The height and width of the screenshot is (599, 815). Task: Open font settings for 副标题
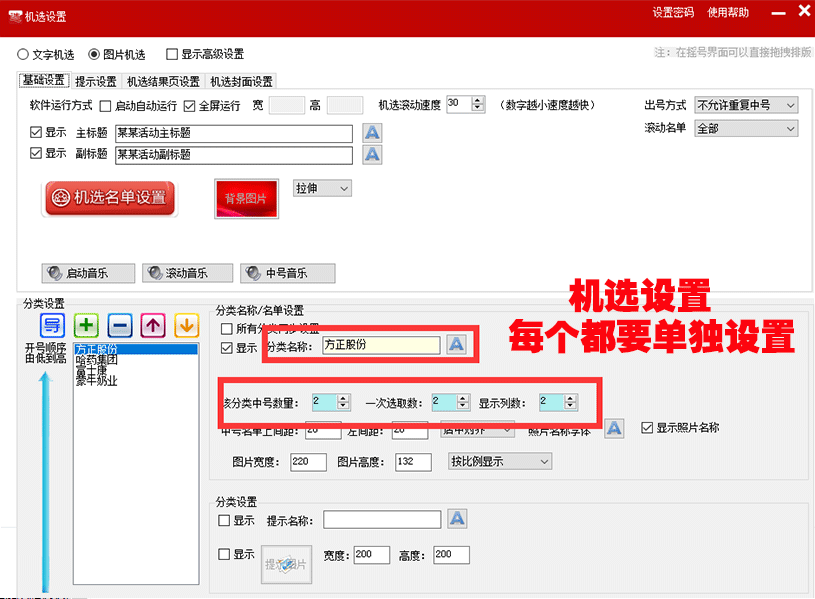coord(372,155)
